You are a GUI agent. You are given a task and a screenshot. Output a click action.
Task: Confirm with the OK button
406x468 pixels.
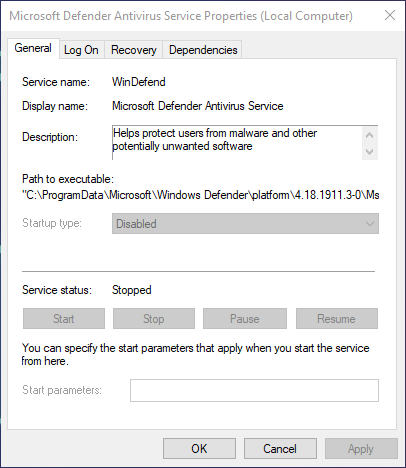199,449
